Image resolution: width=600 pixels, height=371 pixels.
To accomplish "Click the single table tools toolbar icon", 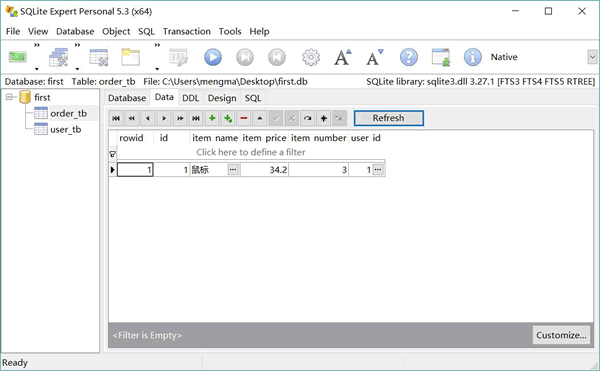I will (x=99, y=57).
